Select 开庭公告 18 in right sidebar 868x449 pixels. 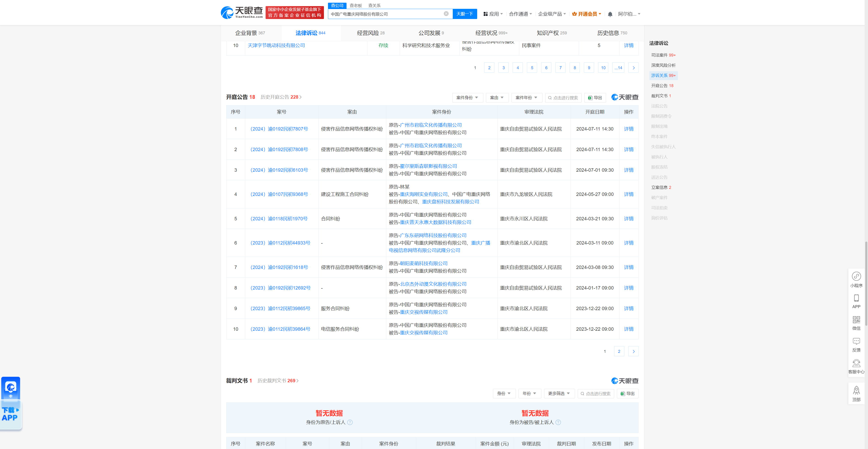tap(662, 86)
